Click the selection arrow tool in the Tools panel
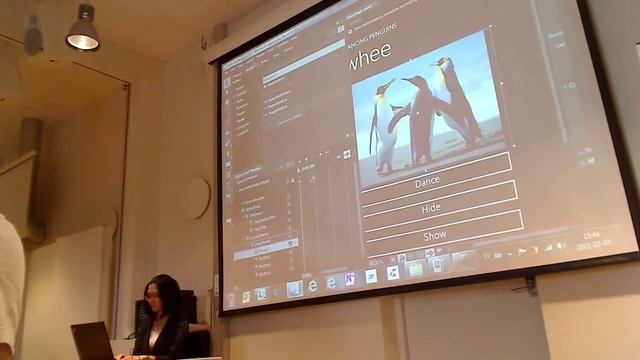The width and height of the screenshot is (640, 360). (227, 82)
